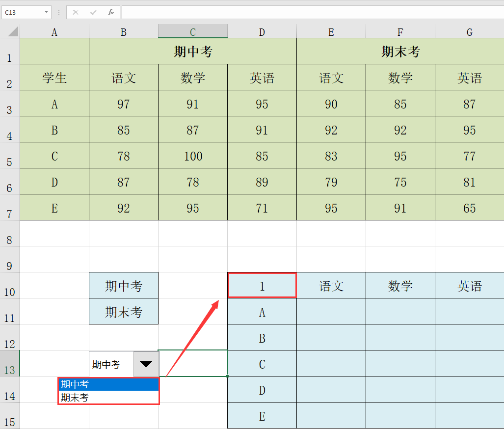Click 英语 header in cell G10
The width and height of the screenshot is (504, 429).
[469, 286]
